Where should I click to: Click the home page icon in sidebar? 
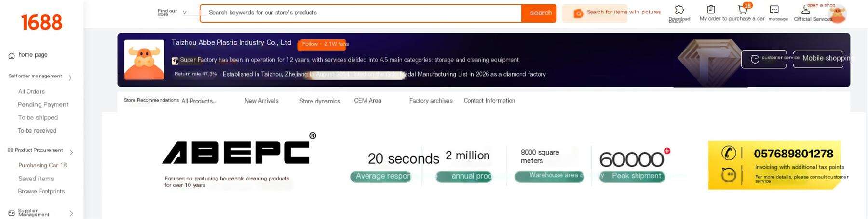click(12, 56)
